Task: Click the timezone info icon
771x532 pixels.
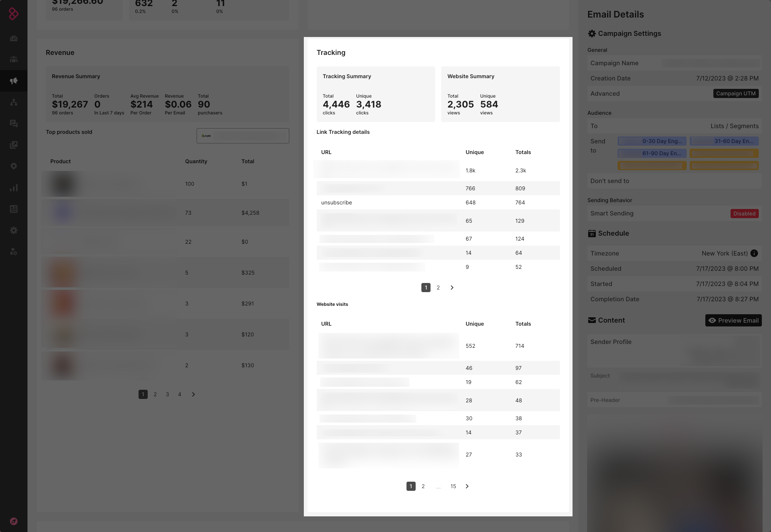Action: point(754,253)
